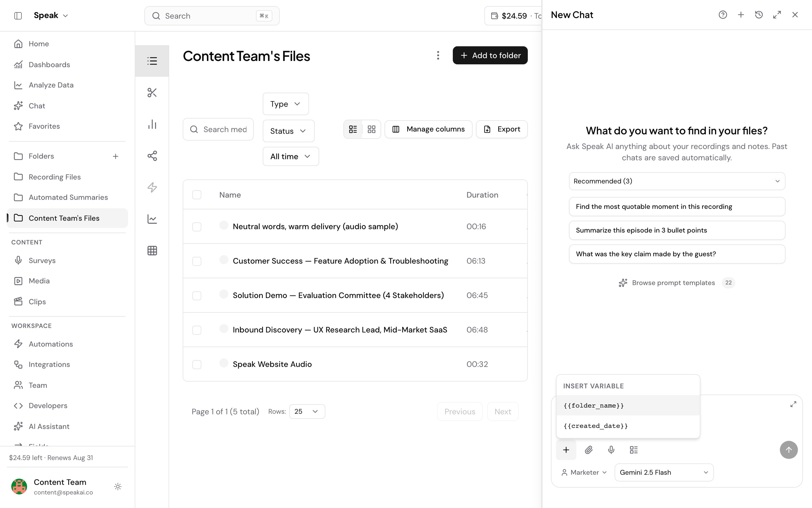812x508 pixels.
Task: Open Automated Summaries folder
Action: [67, 198]
